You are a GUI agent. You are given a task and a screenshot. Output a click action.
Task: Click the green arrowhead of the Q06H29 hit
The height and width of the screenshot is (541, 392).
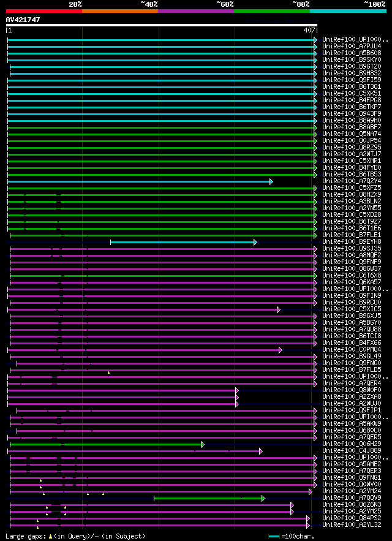(203, 444)
